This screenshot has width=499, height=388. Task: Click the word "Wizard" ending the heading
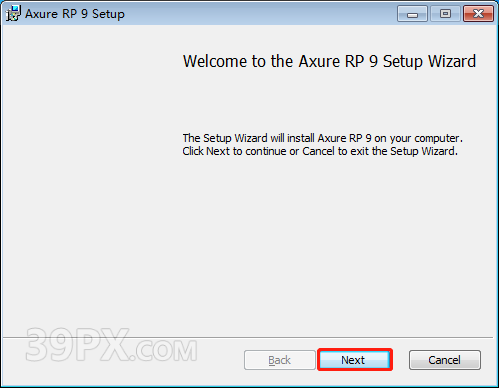coord(452,62)
